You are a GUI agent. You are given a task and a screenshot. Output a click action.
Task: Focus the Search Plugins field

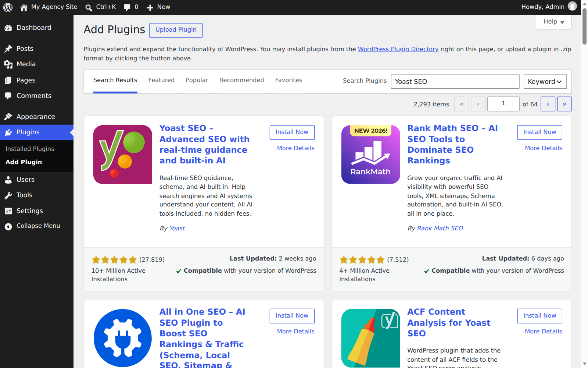pyautogui.click(x=455, y=81)
